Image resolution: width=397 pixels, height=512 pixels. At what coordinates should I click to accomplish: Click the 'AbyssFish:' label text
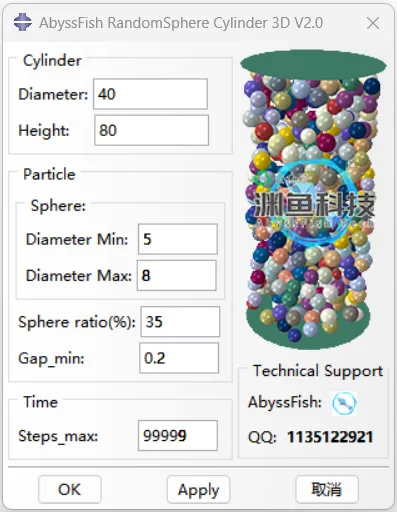point(285,402)
